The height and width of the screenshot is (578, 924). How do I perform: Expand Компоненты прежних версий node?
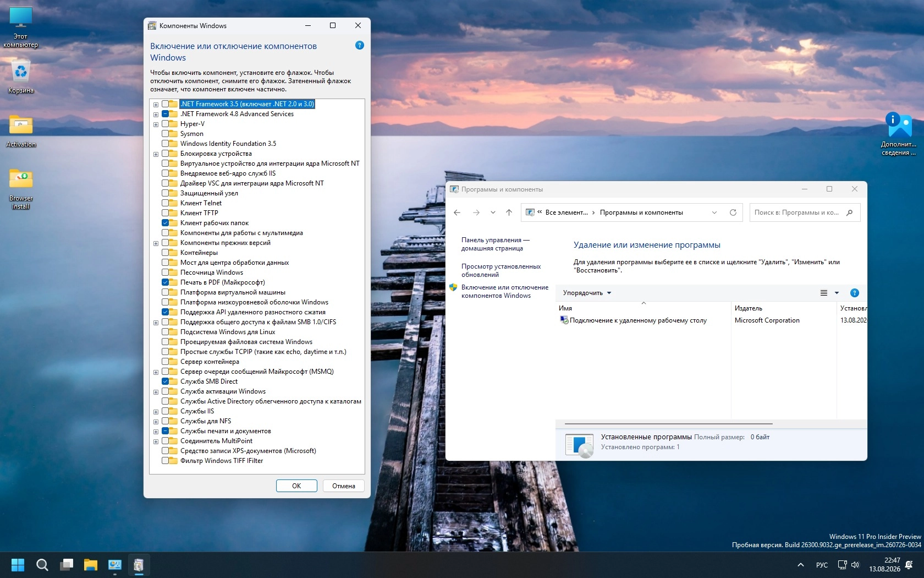click(156, 243)
